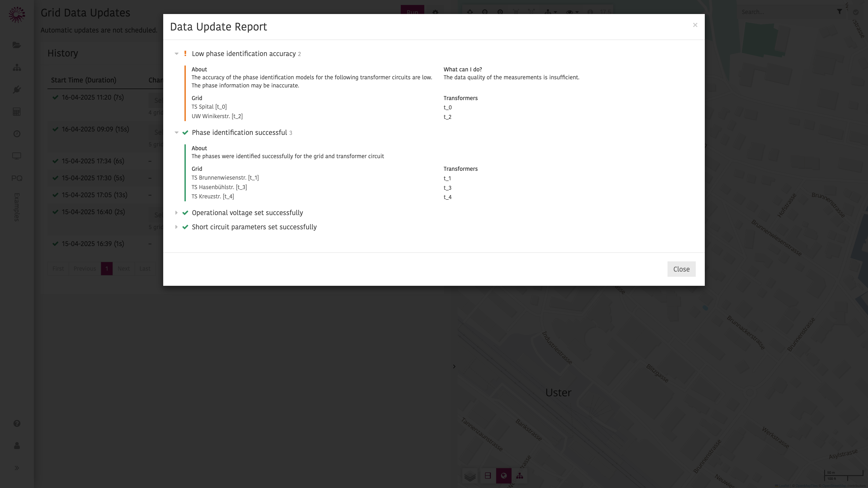Click the filter funnel icon near search
This screenshot has height=488, width=868.
[x=839, y=12]
